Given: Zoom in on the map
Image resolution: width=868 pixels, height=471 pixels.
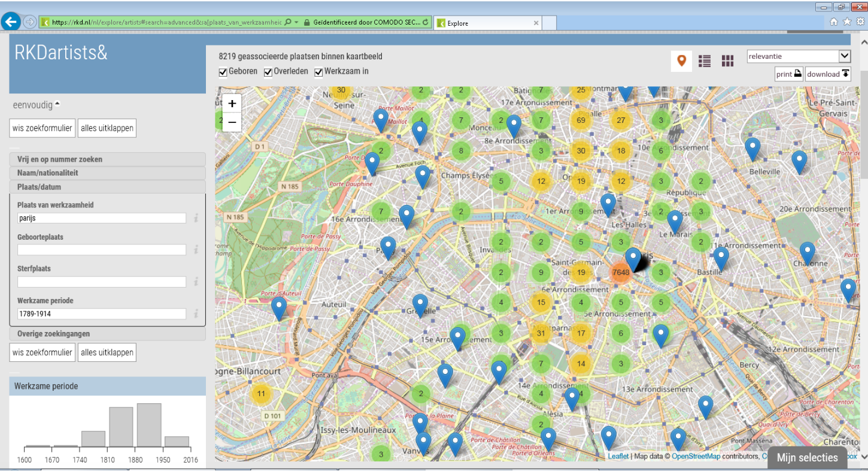Looking at the screenshot, I should click(x=232, y=103).
